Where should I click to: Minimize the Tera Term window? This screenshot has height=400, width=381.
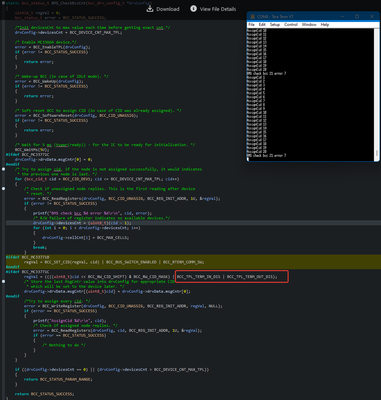(x=342, y=16)
